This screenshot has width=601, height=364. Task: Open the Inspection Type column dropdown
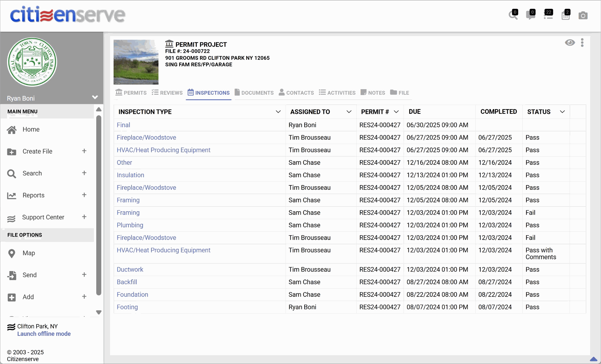(278, 112)
